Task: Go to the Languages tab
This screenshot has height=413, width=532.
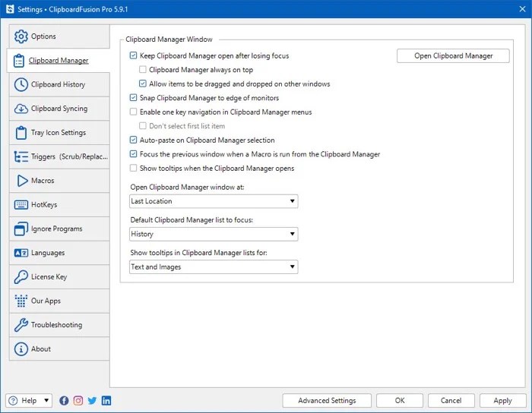Action: tap(59, 253)
